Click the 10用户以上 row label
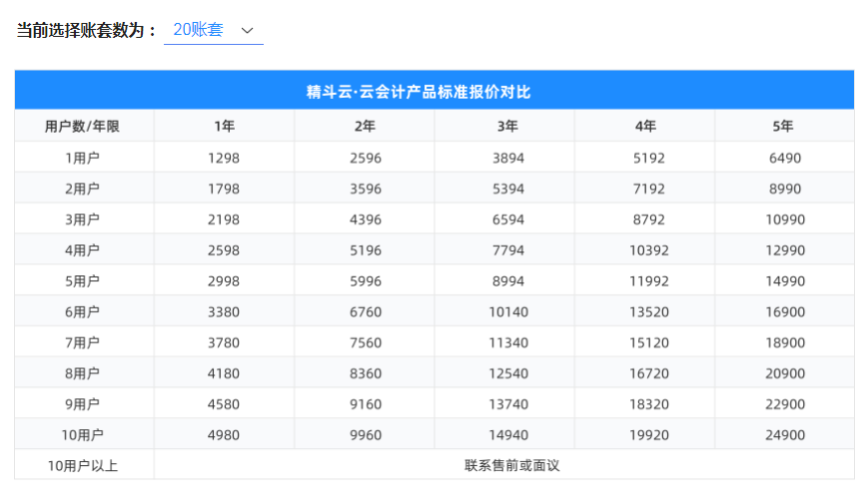The image size is (868, 502). 83,466
